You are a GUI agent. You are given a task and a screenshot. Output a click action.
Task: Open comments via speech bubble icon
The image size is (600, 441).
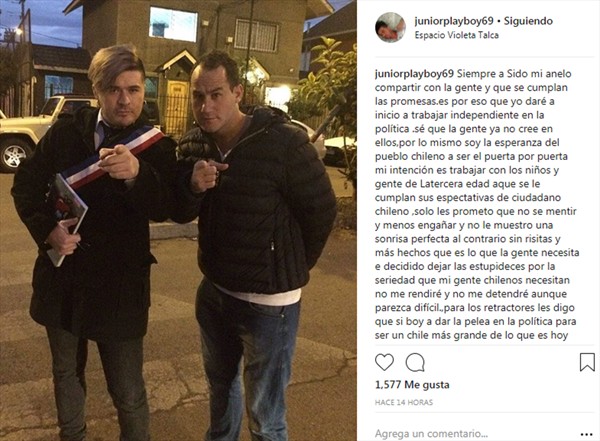415,362
